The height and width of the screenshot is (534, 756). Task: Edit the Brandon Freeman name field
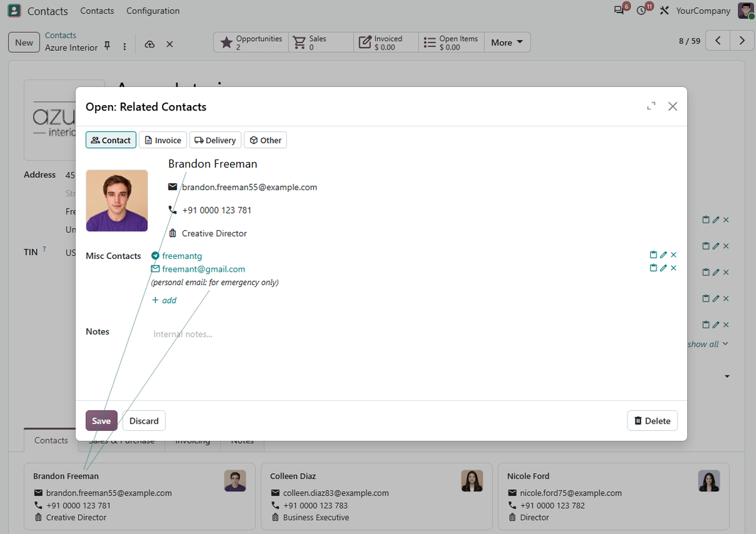(x=213, y=164)
